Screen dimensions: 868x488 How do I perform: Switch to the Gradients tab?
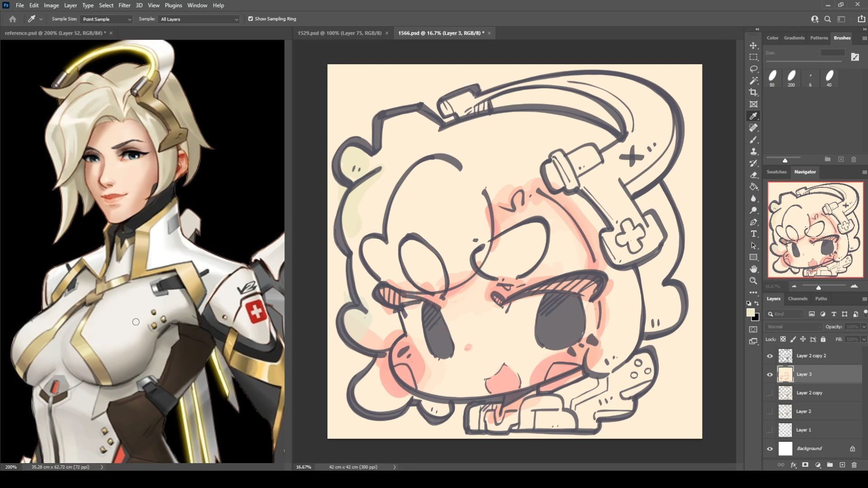[794, 38]
